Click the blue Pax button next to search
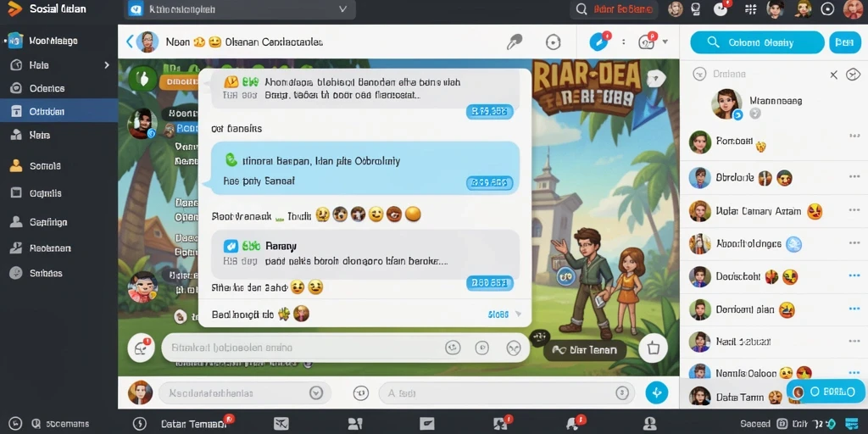Image resolution: width=868 pixels, height=434 pixels. pyautogui.click(x=845, y=42)
